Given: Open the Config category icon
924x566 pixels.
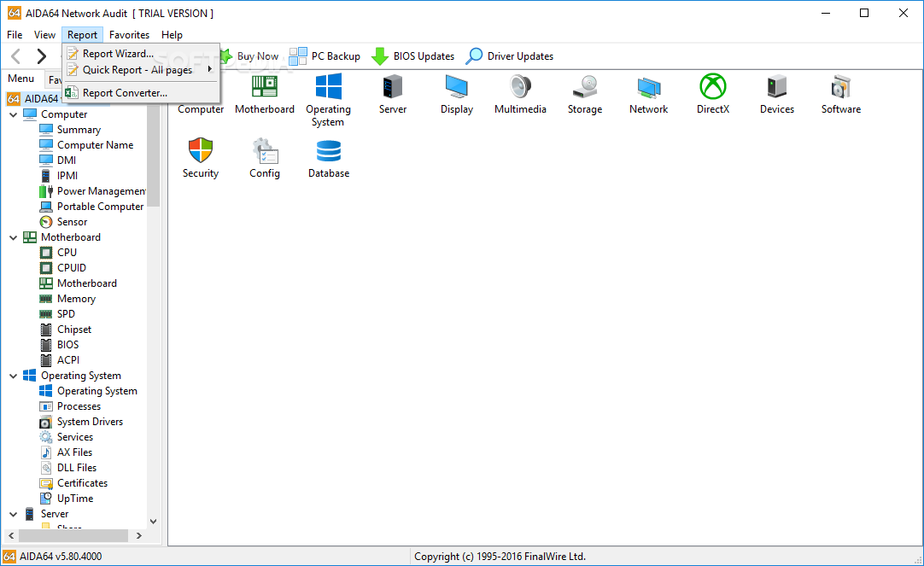Looking at the screenshot, I should coord(265,158).
